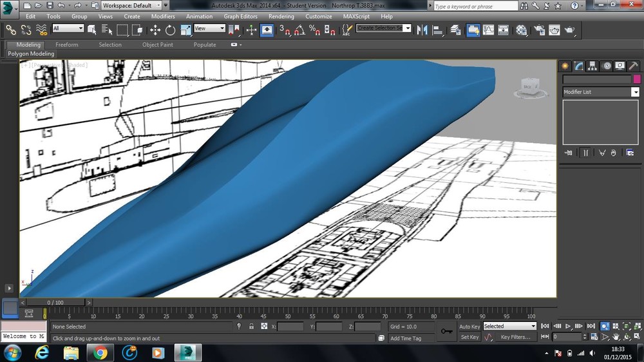Open the Render Setup dialog
Viewport: 644px width, 362px height.
pos(538,30)
